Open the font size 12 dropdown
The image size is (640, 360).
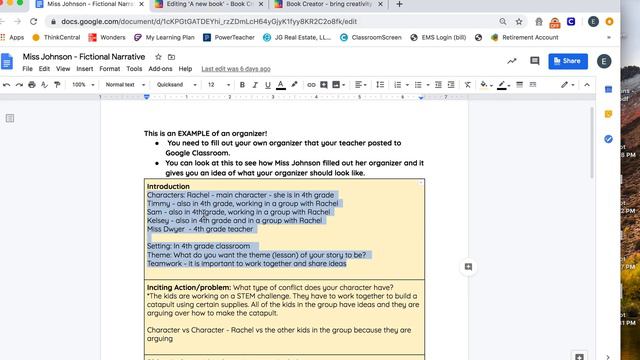coord(219,85)
